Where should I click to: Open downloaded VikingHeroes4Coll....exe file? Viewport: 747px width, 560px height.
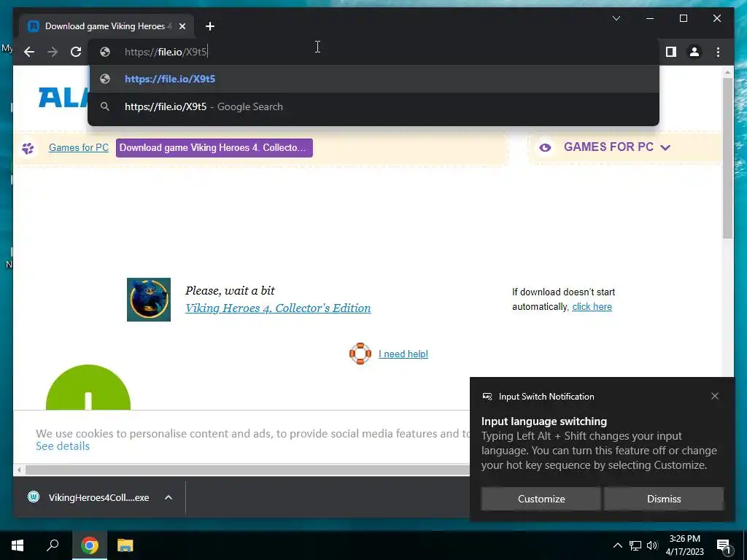(x=98, y=497)
